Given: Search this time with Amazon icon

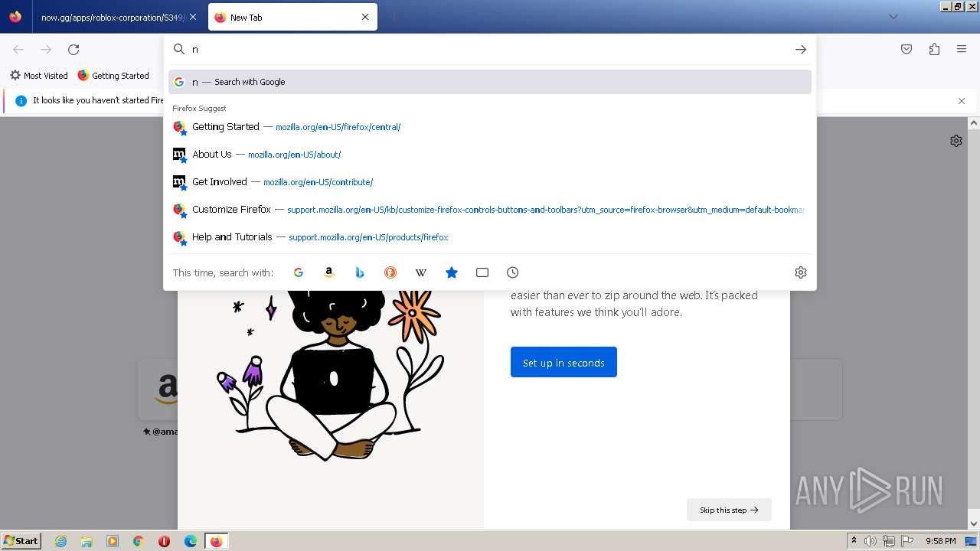Looking at the screenshot, I should pyautogui.click(x=329, y=272).
